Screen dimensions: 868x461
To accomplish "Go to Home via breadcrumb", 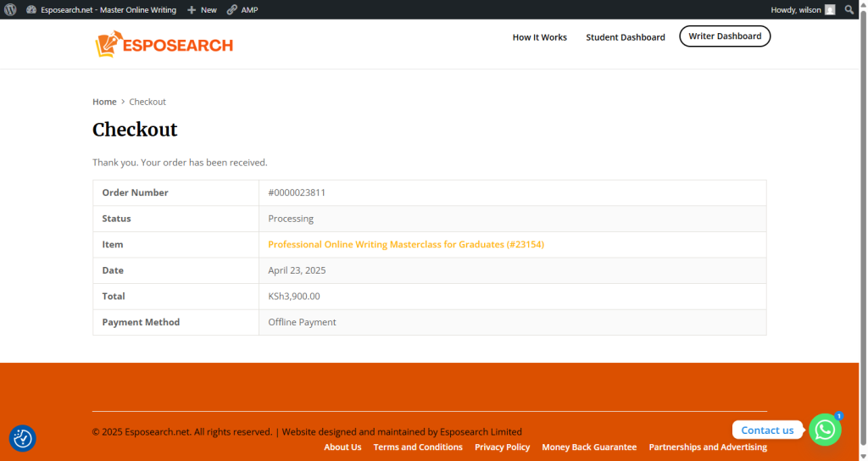I will click(x=104, y=102).
